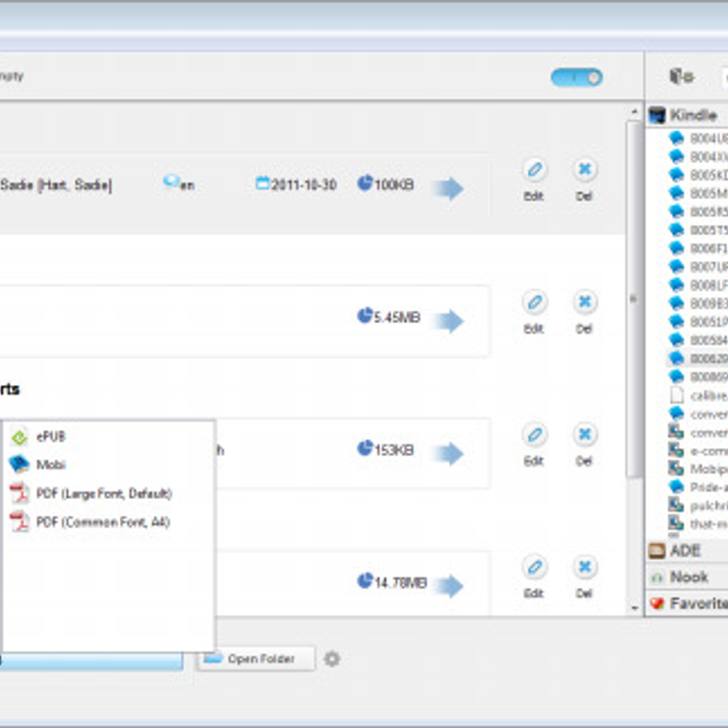This screenshot has width=728, height=728.
Task: Select the e-com file in Kindle list
Action: coord(698,450)
